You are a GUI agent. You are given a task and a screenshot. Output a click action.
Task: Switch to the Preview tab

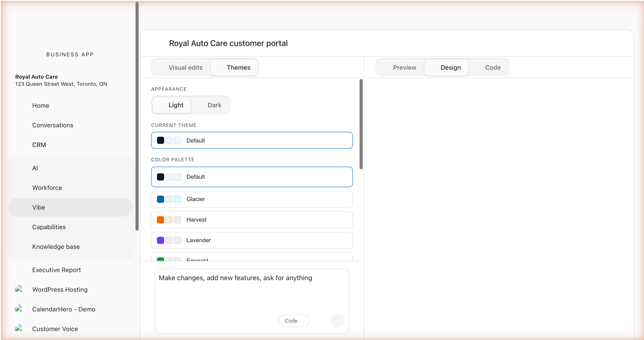[x=404, y=67]
